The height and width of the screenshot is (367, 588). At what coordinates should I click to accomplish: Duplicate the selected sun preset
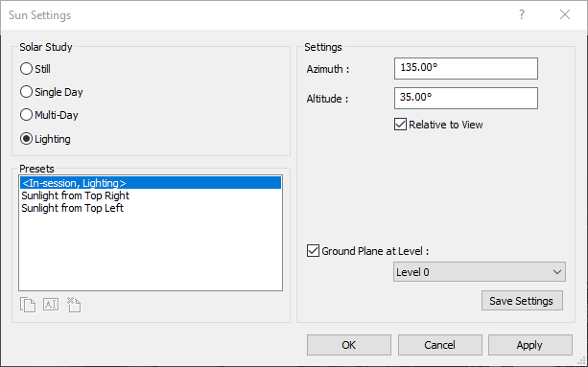click(28, 305)
